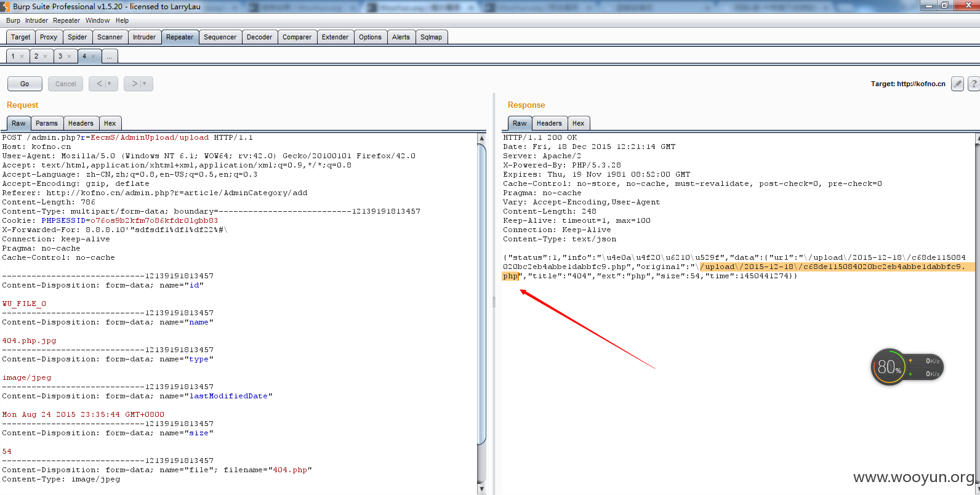Click the 80% network speed widget

pos(907,368)
